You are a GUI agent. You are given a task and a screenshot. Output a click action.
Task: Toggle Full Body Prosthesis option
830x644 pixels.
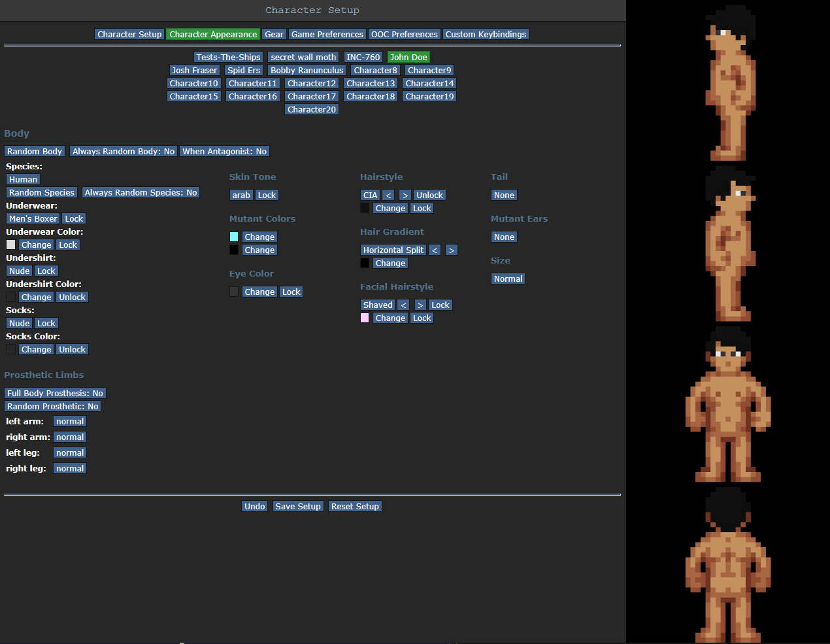[55, 394]
